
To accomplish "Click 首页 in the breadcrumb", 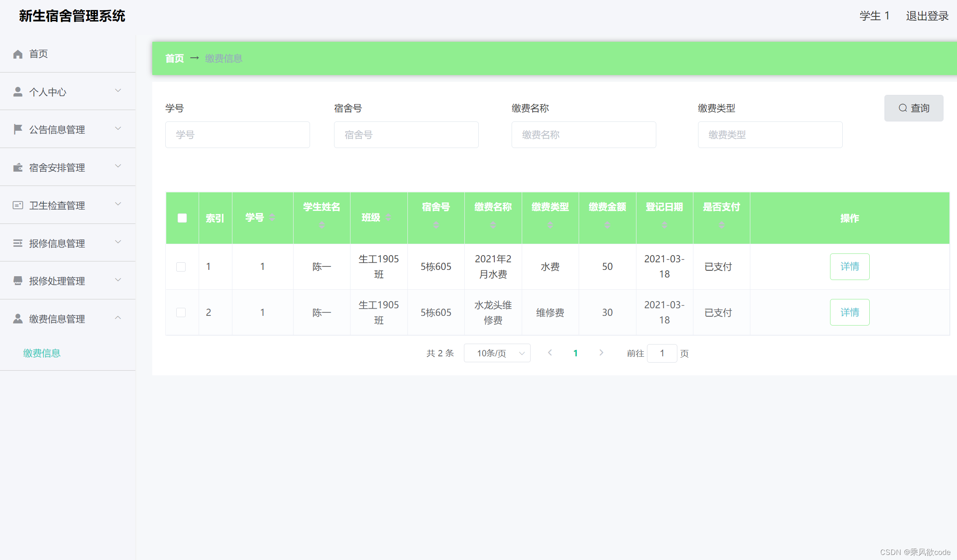I will 174,58.
